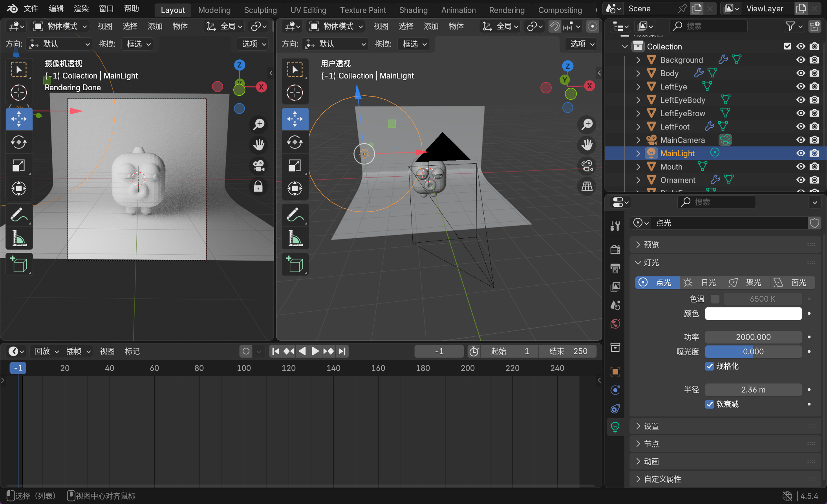Open the Render properties tab icon

pyautogui.click(x=615, y=249)
